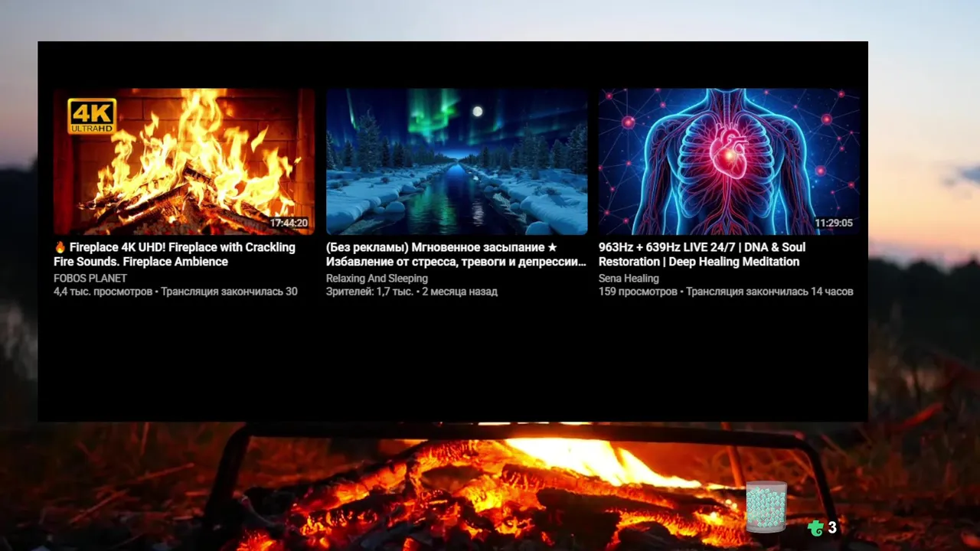Click the Мгновенное засыпание video title
Image resolution: width=980 pixels, height=551 pixels.
pos(456,254)
